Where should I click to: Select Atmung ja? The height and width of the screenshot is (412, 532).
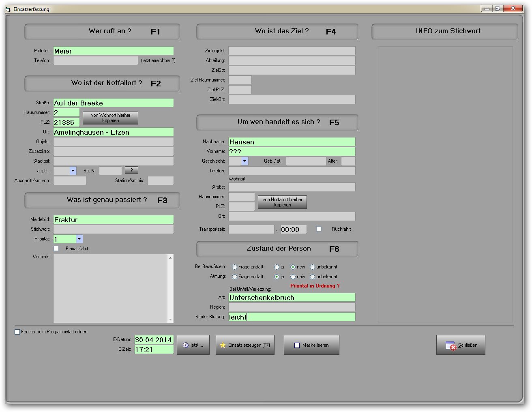tap(277, 277)
